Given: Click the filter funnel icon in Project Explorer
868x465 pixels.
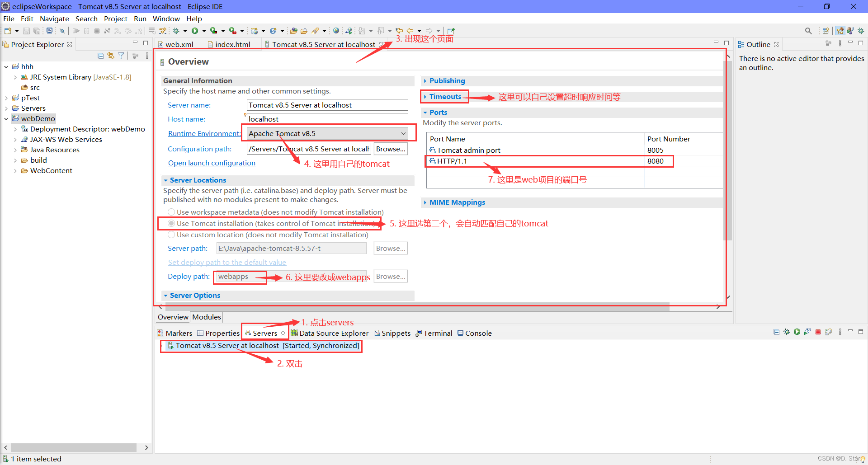Looking at the screenshot, I should point(121,56).
